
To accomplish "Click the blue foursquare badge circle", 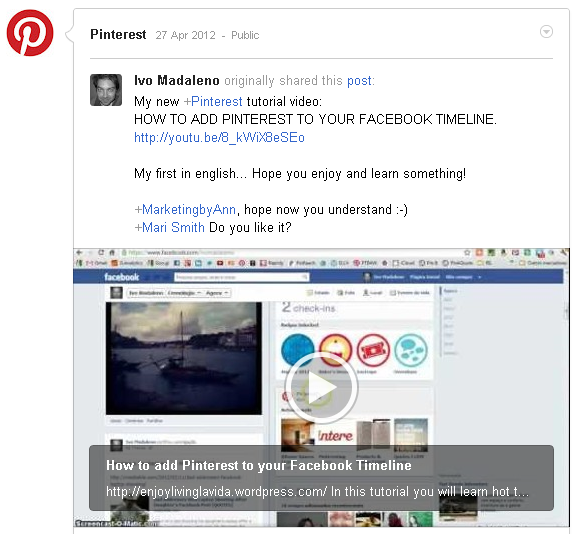I will 298,351.
